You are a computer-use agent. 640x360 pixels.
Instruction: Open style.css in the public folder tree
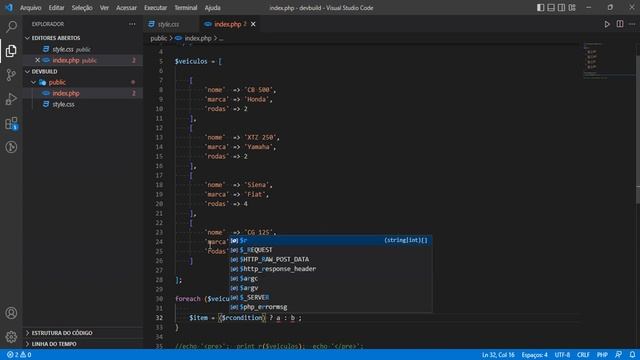[x=83, y=104]
